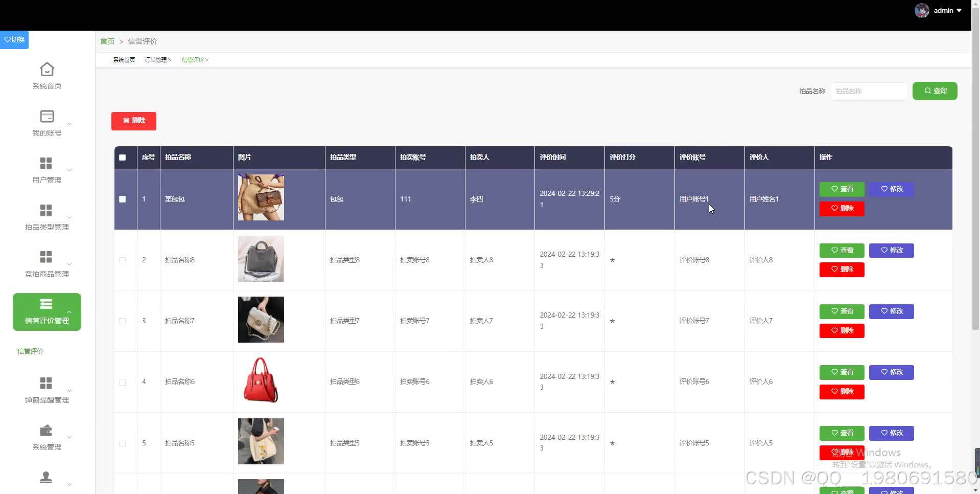980x494 pixels.
Task: Click the 切换 button at top left
Action: [14, 39]
